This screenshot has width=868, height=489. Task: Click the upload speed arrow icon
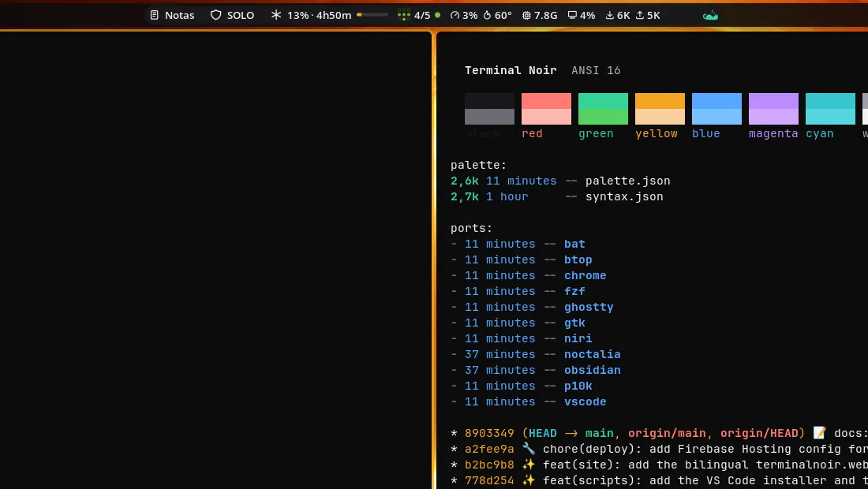(640, 16)
